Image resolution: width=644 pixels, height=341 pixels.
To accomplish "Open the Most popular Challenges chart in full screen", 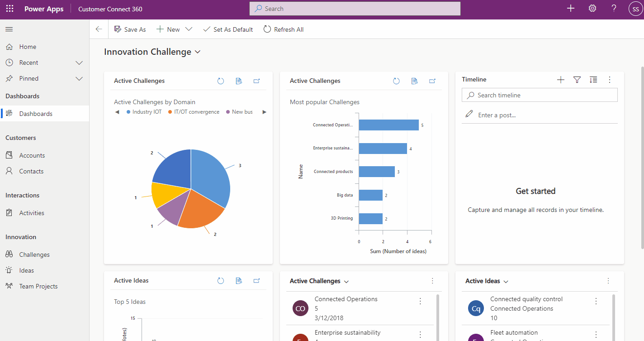I will [x=432, y=81].
